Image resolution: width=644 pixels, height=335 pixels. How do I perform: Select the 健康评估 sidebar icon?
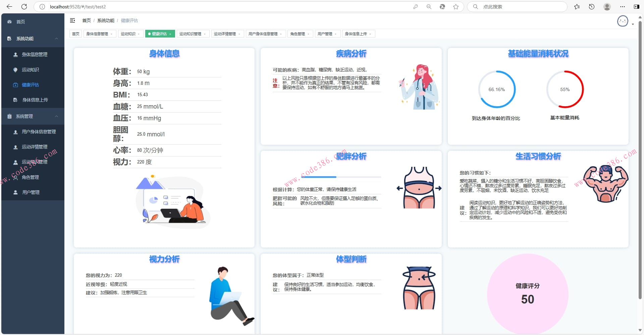(x=16, y=85)
